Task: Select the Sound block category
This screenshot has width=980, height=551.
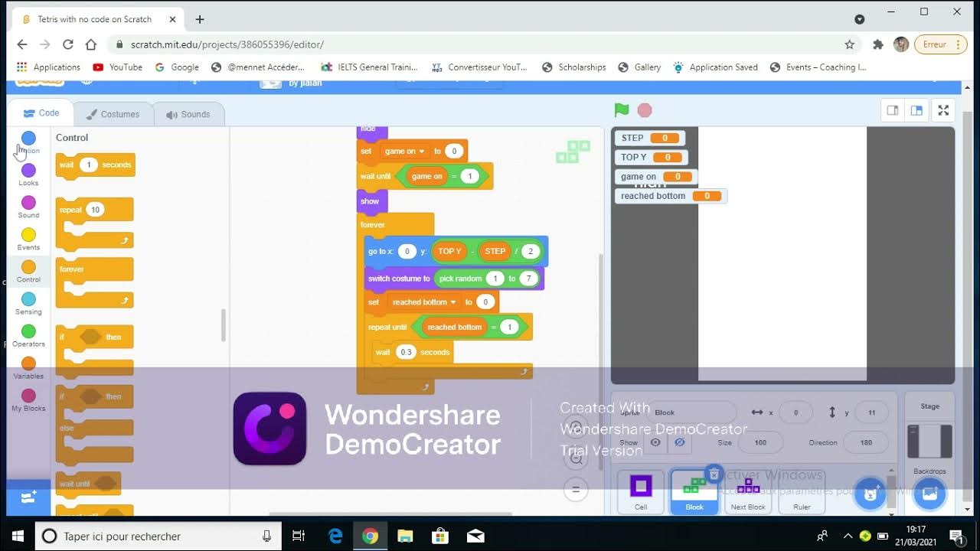Action: pyautogui.click(x=28, y=207)
